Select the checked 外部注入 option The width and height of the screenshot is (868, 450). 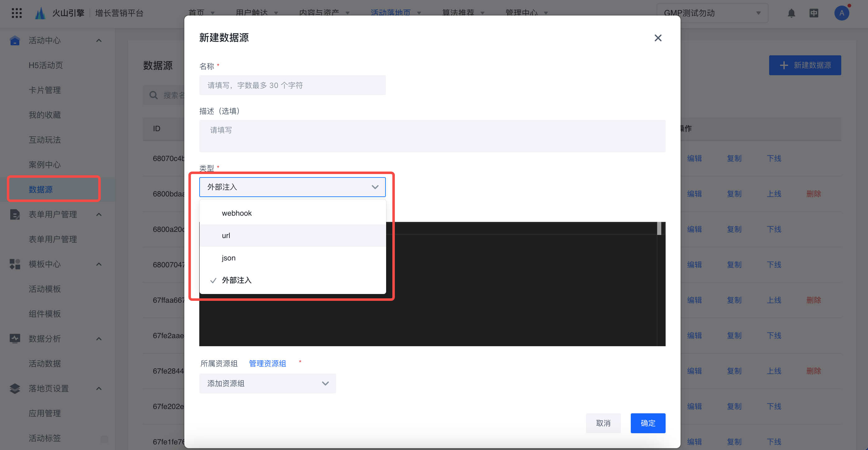coord(237,280)
